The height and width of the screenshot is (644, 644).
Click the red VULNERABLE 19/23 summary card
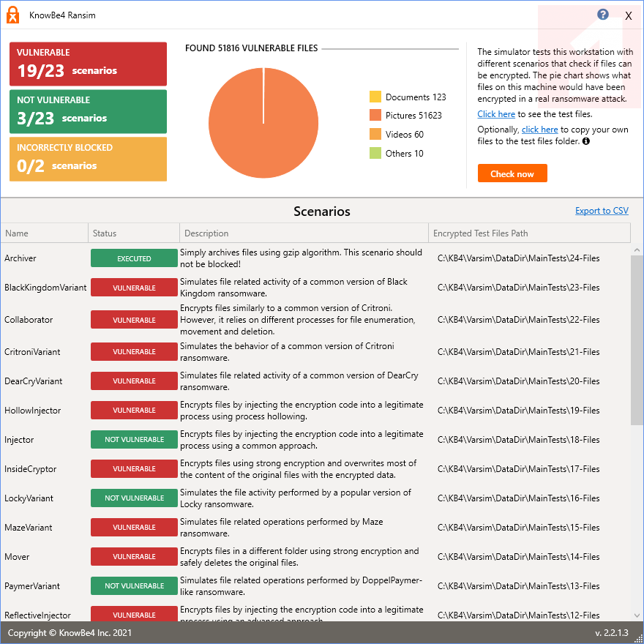point(88,64)
